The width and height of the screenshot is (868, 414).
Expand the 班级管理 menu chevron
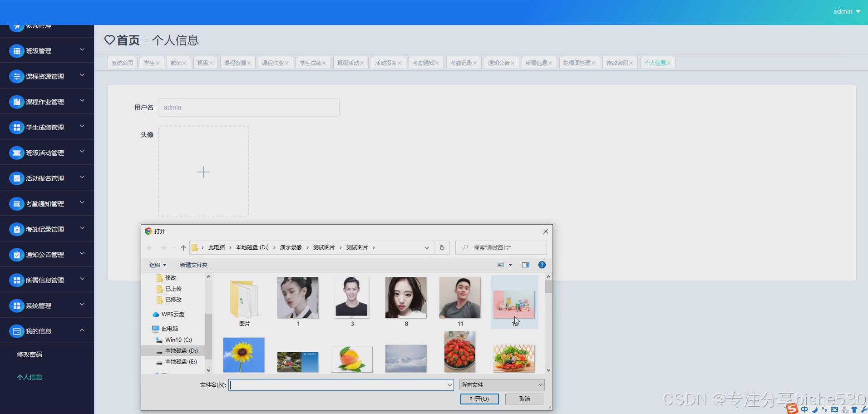point(82,49)
